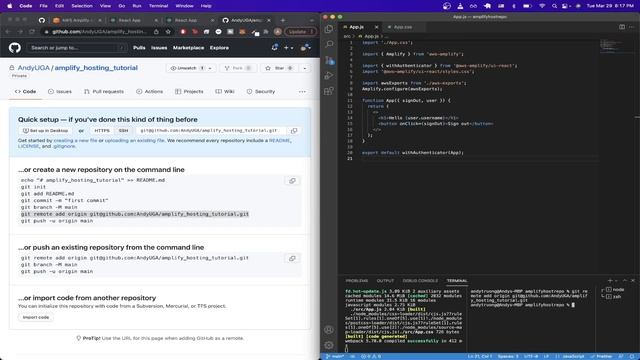Screen dimensions: 640x360
Task: Open a new browser tab
Action: (x=282, y=20)
